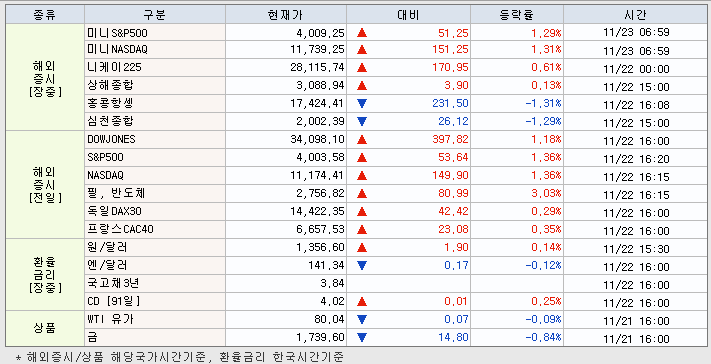The image size is (711, 364).
Task: Select the 필. 반도체 row label
Action: 116,193
